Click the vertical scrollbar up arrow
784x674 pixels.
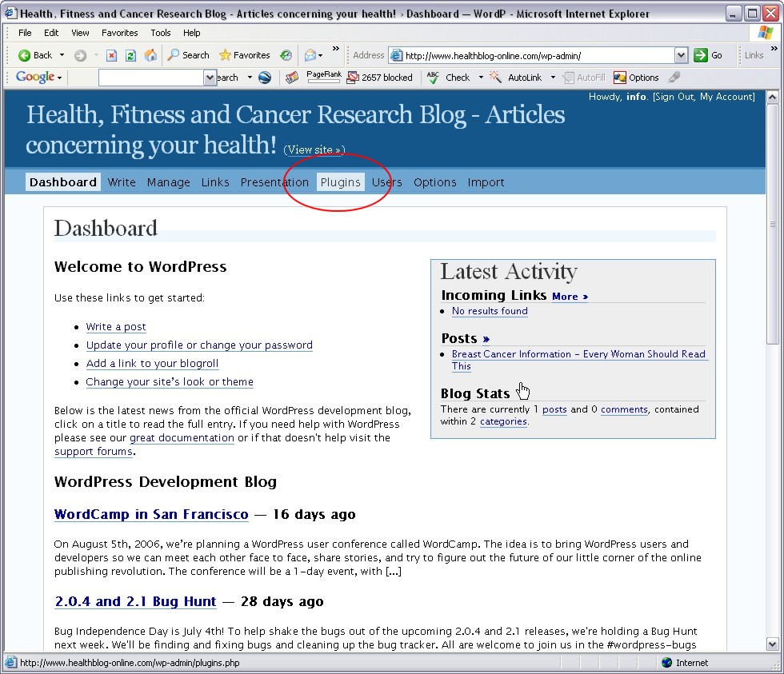tap(773, 97)
